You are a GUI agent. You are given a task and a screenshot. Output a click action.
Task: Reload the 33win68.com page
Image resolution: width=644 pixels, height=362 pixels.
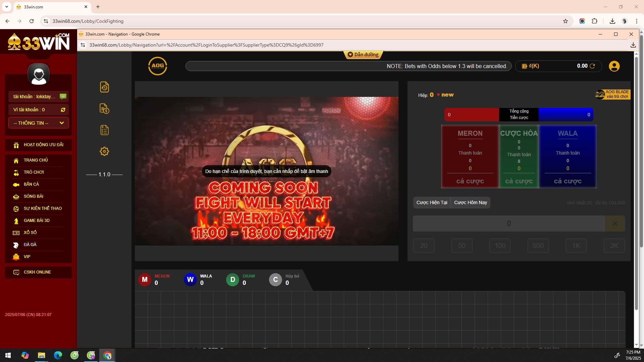pos(32,21)
